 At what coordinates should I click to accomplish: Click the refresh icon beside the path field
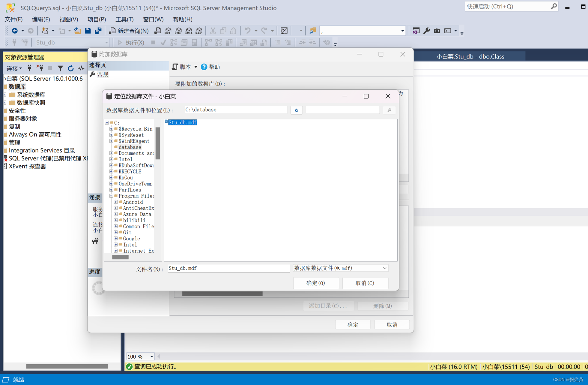pyautogui.click(x=296, y=110)
